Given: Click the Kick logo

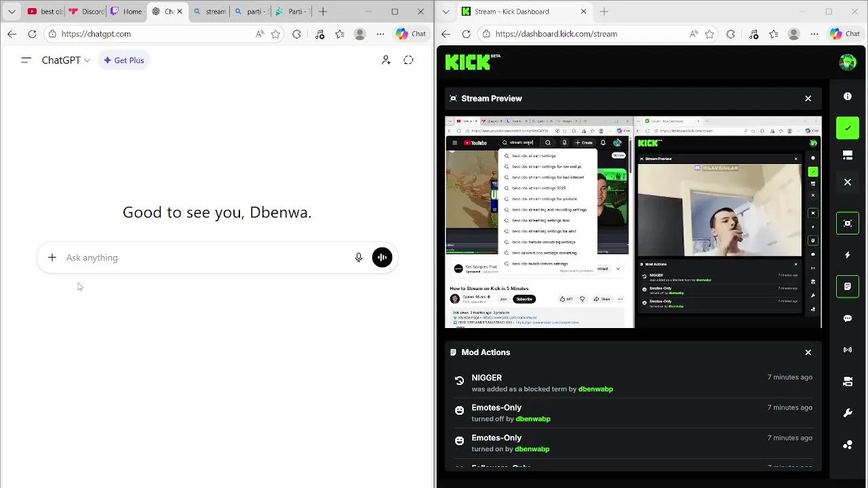Looking at the screenshot, I should point(473,62).
